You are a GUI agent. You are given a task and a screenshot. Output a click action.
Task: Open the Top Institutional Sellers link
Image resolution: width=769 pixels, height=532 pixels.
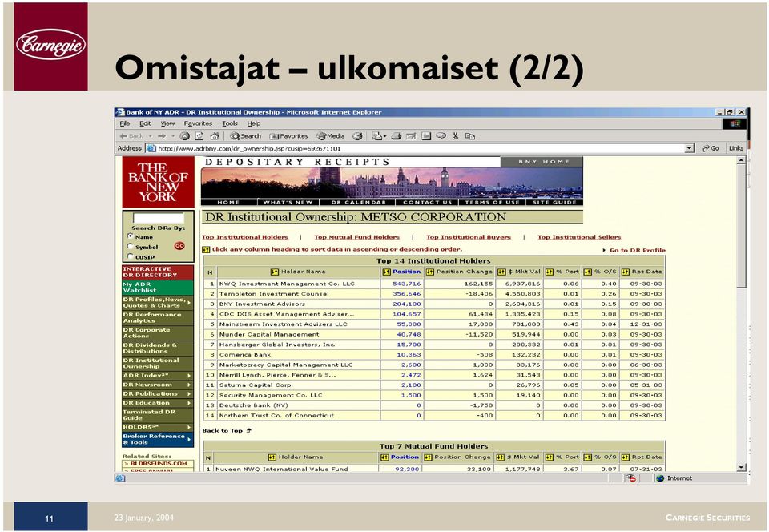click(579, 237)
